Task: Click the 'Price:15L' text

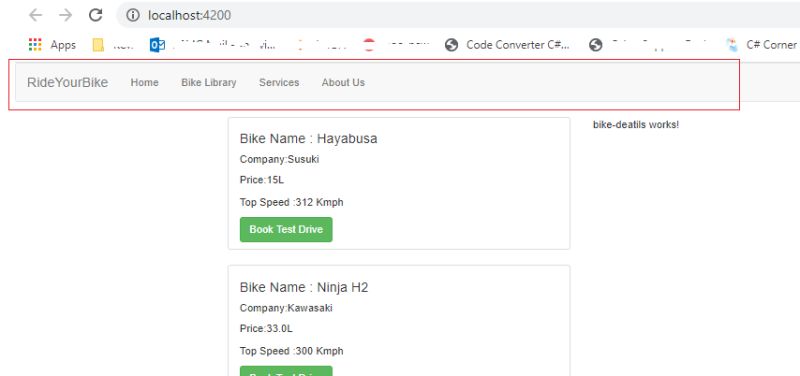Action: click(x=262, y=180)
